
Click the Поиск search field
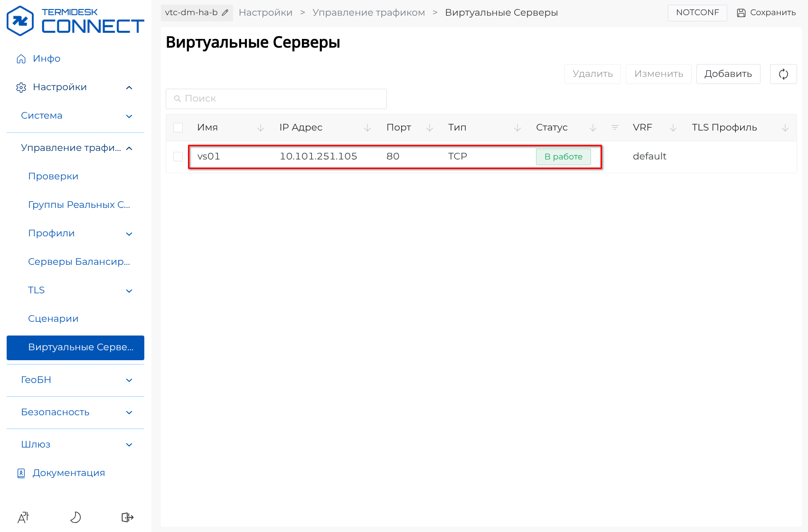click(276, 99)
